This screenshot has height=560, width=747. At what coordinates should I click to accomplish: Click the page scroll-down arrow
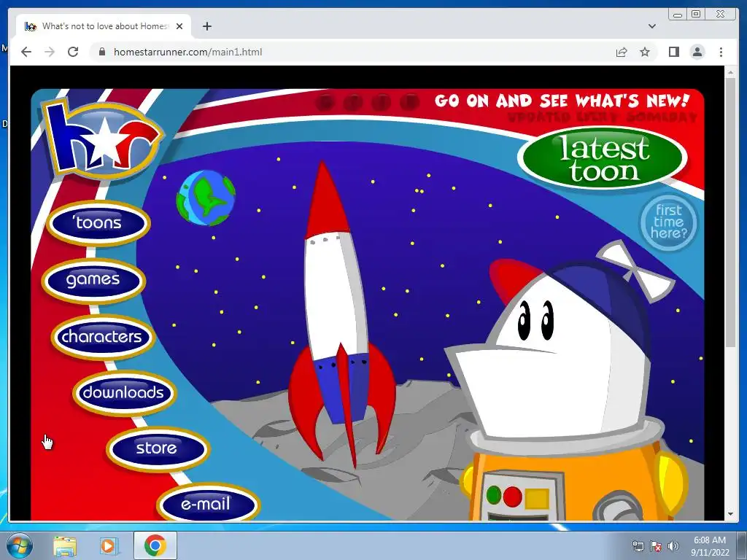pos(730,514)
